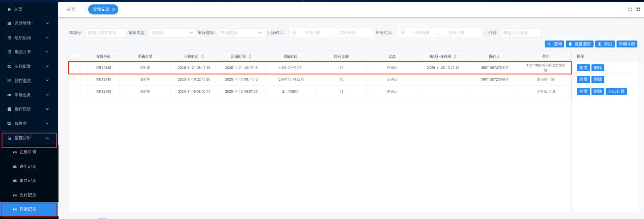Click the car icon next to 事件记录
Screen dimensions: 644x219
[x=15, y=180]
